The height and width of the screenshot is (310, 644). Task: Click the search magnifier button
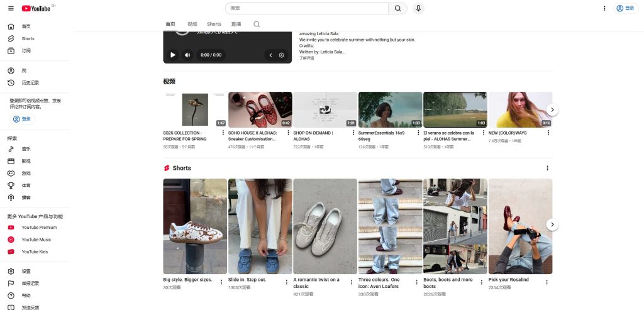point(397,8)
